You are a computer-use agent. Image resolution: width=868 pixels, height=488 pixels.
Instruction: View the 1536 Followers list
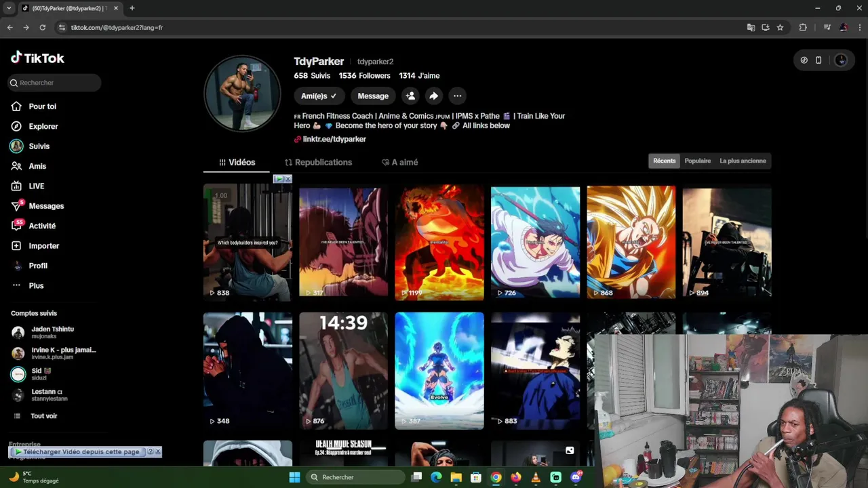365,76
